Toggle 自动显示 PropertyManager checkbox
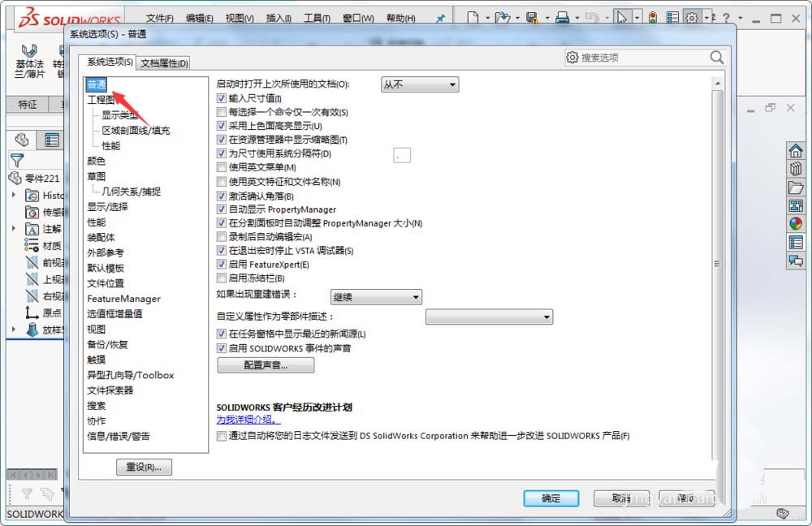This screenshot has width=812, height=526. click(222, 209)
